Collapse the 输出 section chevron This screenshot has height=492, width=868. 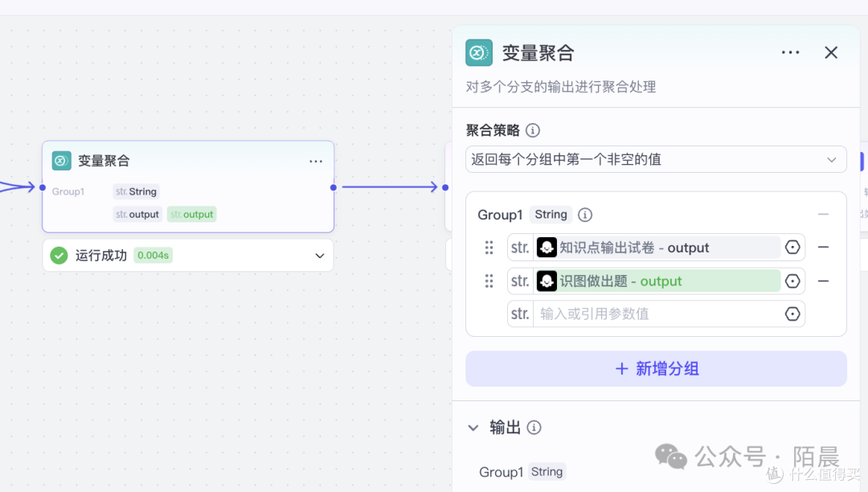point(473,428)
